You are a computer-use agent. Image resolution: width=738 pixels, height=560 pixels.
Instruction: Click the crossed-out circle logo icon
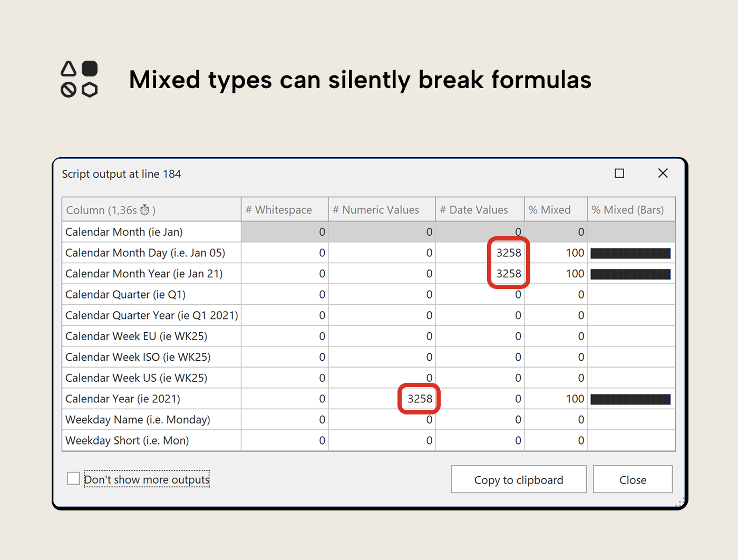67,90
